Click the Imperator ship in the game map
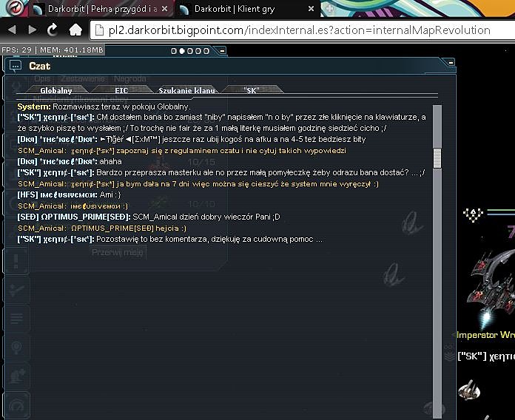The image size is (515, 420). (492, 288)
